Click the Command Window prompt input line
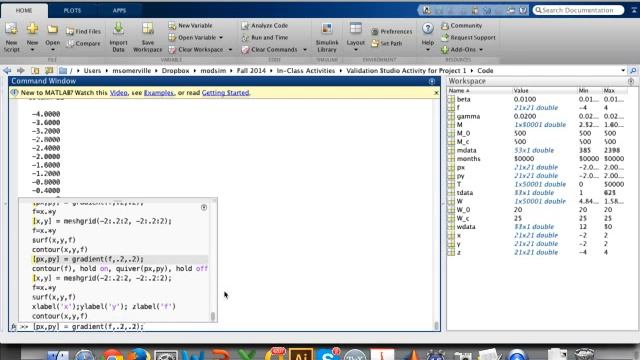Screen dimensions: 640x360 pyautogui.click(x=229, y=327)
